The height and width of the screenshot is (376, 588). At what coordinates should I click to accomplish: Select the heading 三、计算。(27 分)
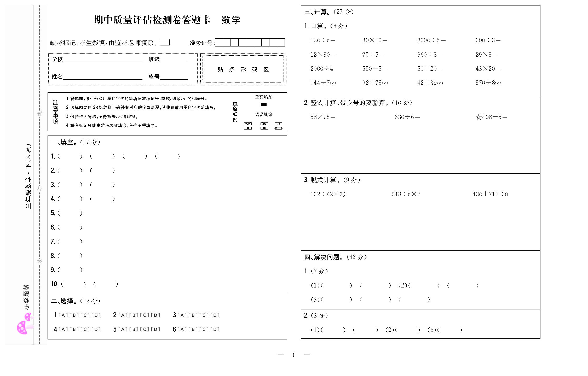pos(329,12)
